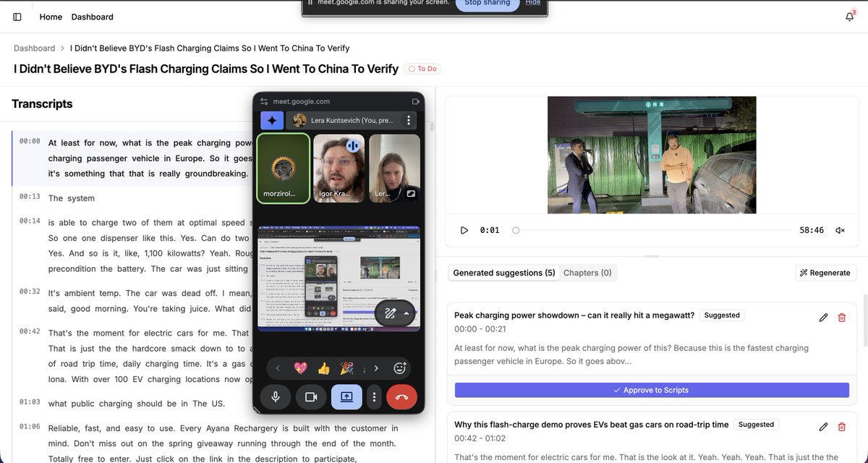Jump to the 00:14 transcript timestamp
Image resolution: width=868 pixels, height=463 pixels.
pos(30,221)
